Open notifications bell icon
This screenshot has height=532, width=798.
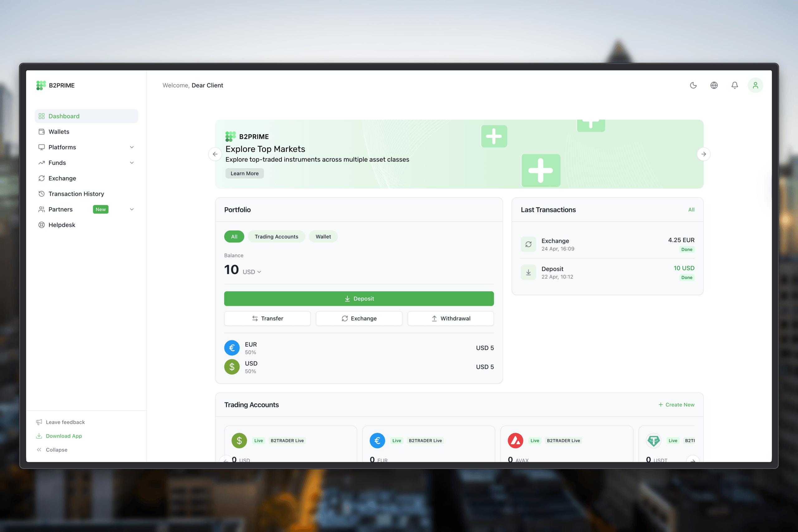(734, 85)
